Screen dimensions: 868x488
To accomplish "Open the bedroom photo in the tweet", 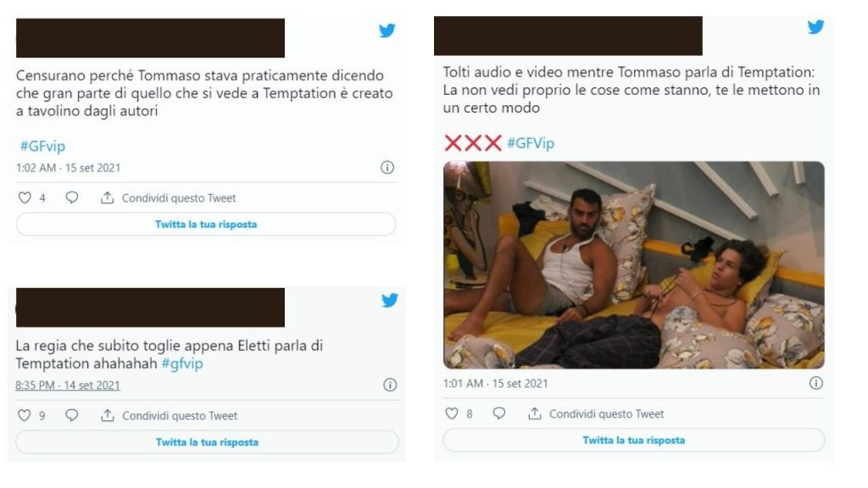I will point(633,264).
